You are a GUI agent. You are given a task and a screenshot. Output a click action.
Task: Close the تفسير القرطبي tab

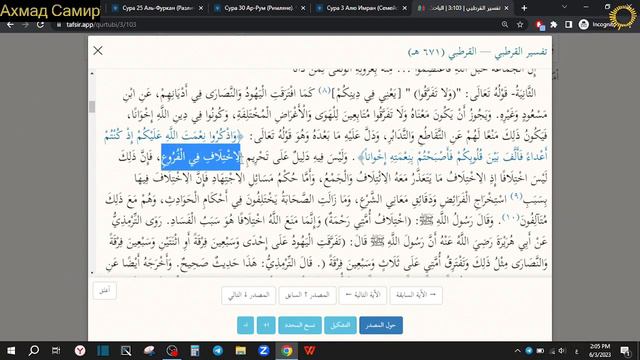pyautogui.click(x=507, y=8)
